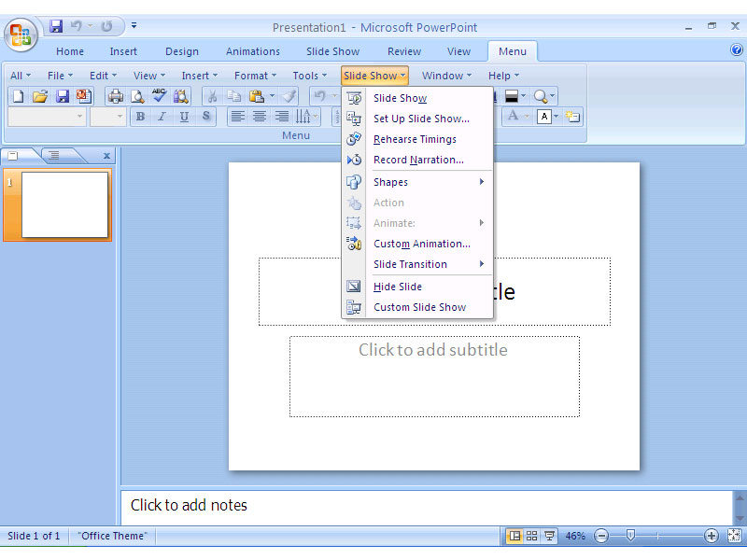Image resolution: width=747 pixels, height=560 pixels.
Task: Toggle bold formatting
Action: tap(140, 117)
